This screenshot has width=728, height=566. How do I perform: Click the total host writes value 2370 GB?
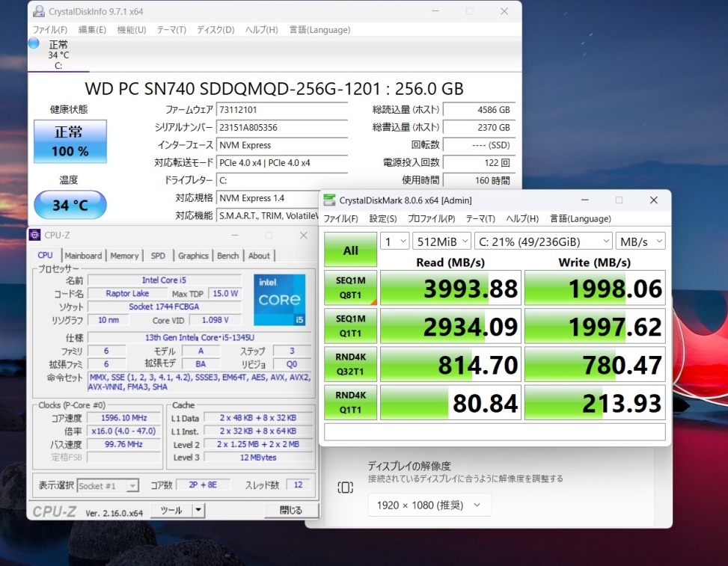click(479, 128)
